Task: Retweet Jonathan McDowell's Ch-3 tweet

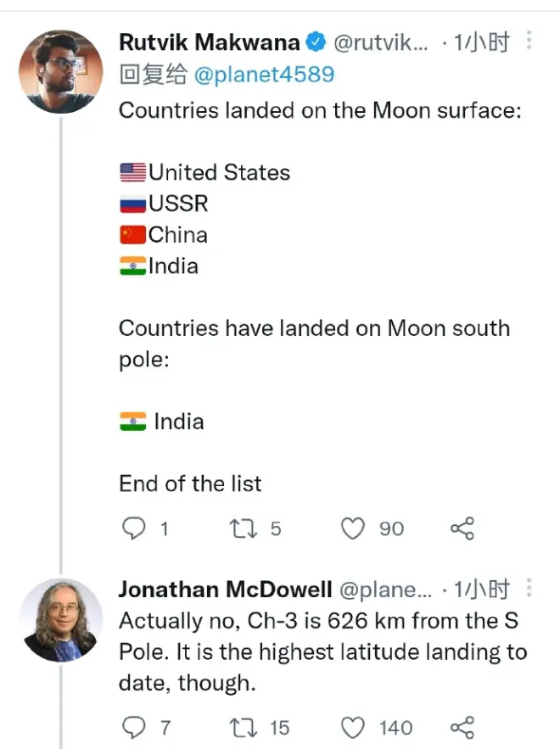Action: tap(243, 727)
